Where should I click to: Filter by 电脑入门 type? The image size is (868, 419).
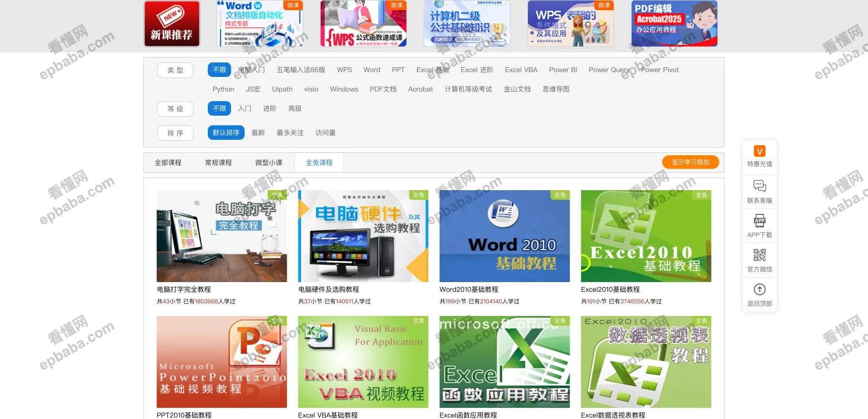pos(251,70)
